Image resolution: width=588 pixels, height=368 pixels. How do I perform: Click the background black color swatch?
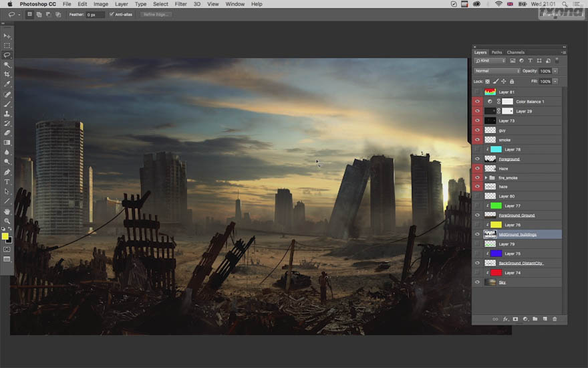[x=9, y=241]
